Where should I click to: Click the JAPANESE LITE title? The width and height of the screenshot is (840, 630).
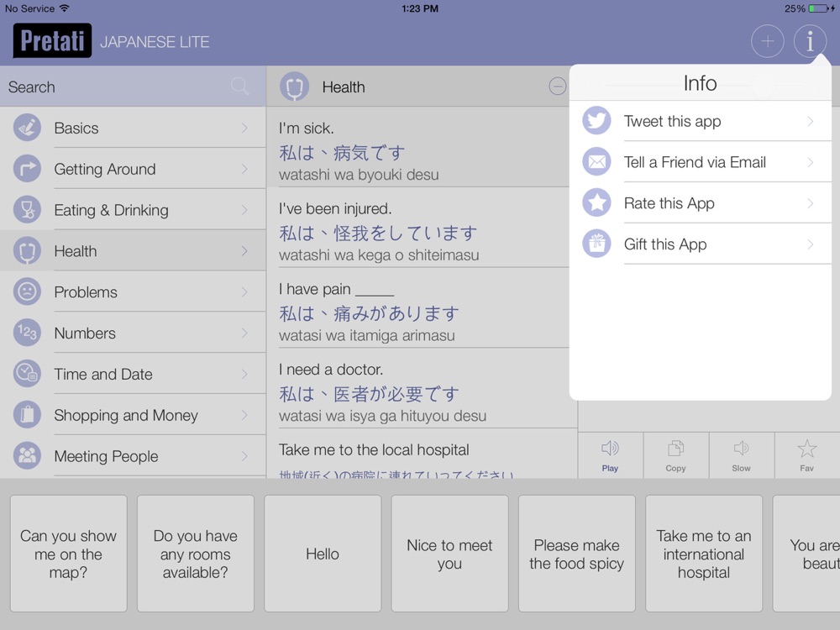tap(155, 42)
